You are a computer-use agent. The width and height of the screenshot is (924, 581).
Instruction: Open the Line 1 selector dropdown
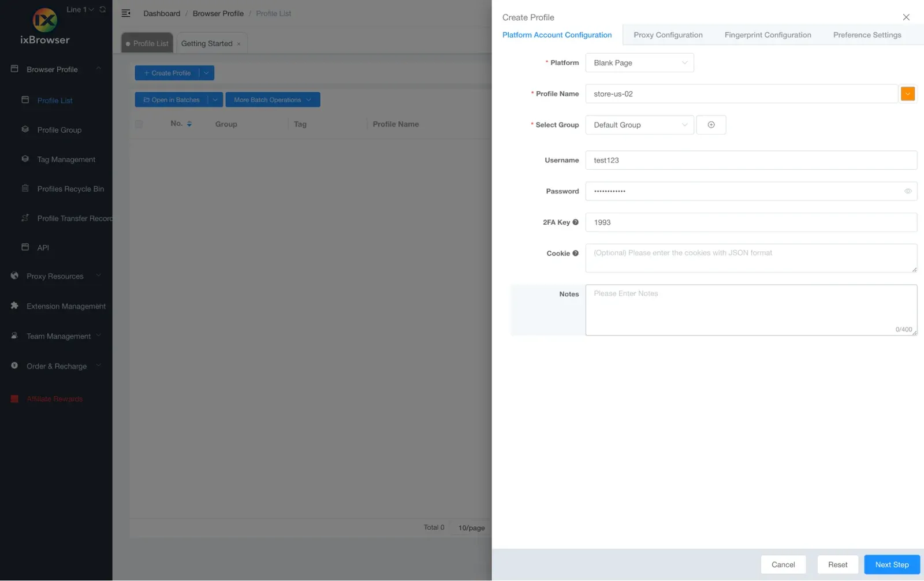tap(80, 9)
